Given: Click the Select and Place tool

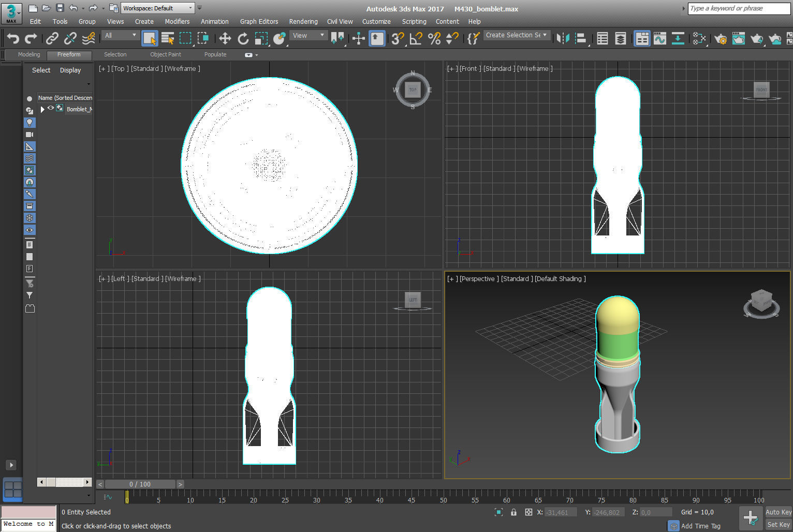Looking at the screenshot, I should [x=280, y=38].
